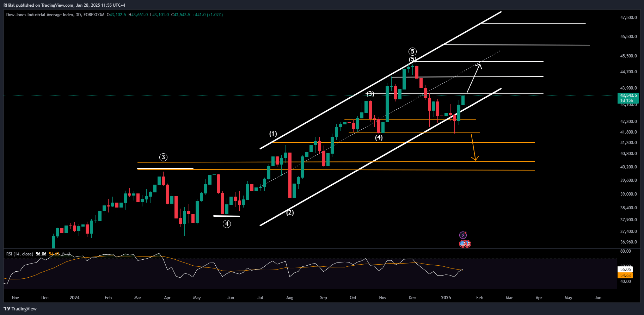Click the 39,600.00 price axis label

coord(628,180)
